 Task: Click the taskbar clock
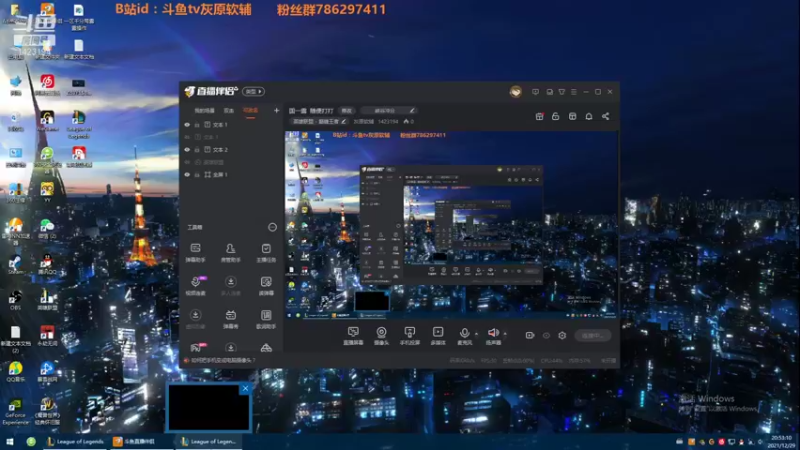tap(782, 442)
